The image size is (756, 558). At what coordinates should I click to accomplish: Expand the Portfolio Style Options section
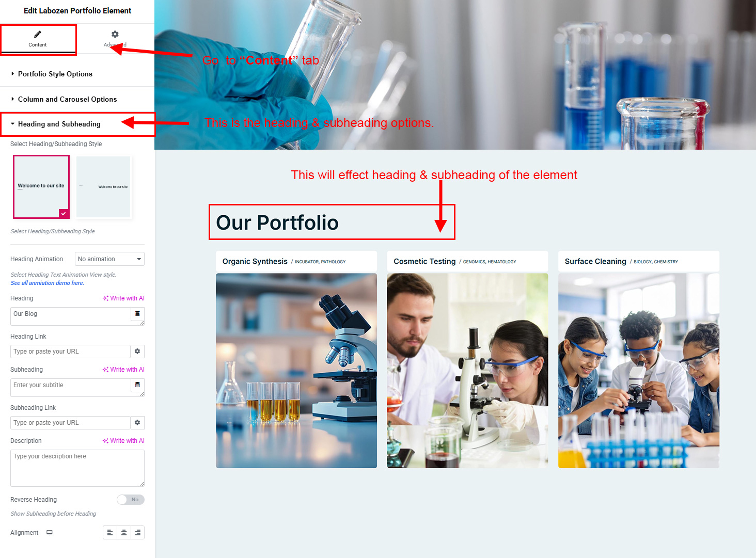55,74
